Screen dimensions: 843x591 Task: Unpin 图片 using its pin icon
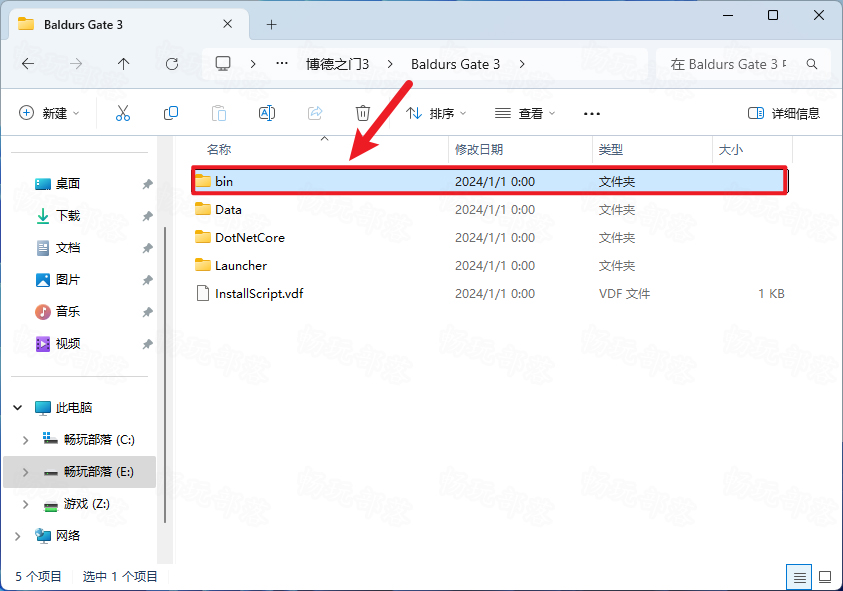[x=147, y=280]
